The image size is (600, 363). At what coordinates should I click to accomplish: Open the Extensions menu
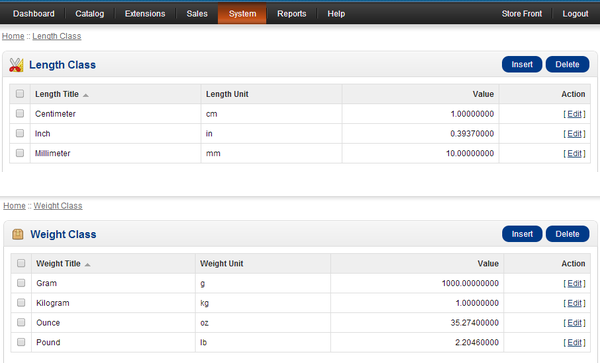(145, 14)
